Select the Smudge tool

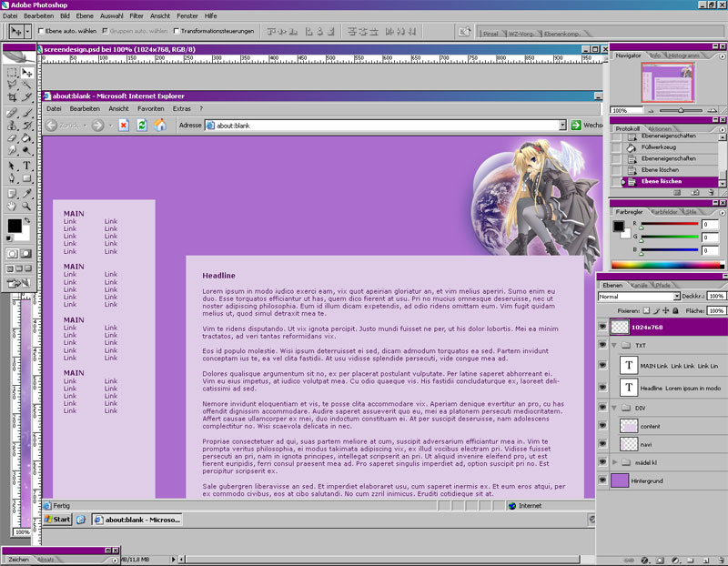[x=12, y=150]
